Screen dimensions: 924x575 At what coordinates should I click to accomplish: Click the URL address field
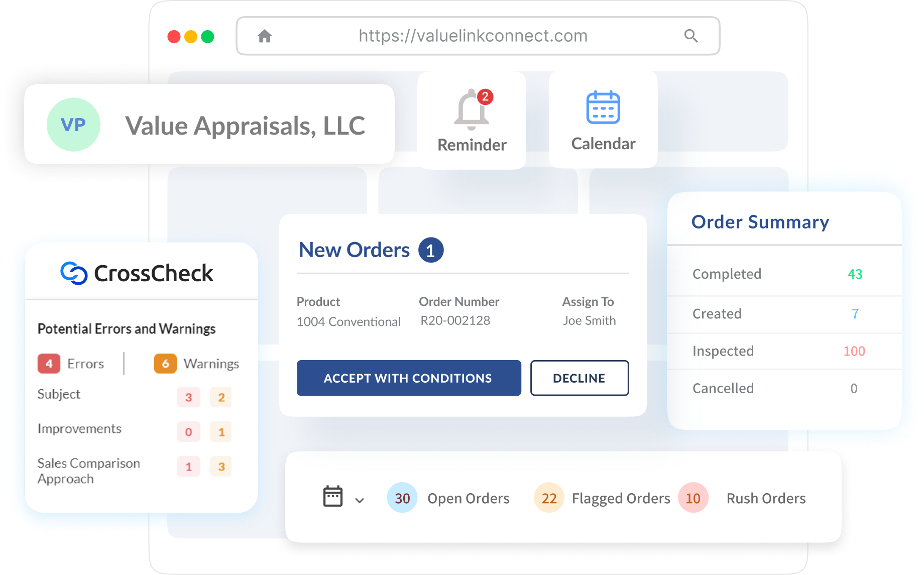[x=473, y=36]
